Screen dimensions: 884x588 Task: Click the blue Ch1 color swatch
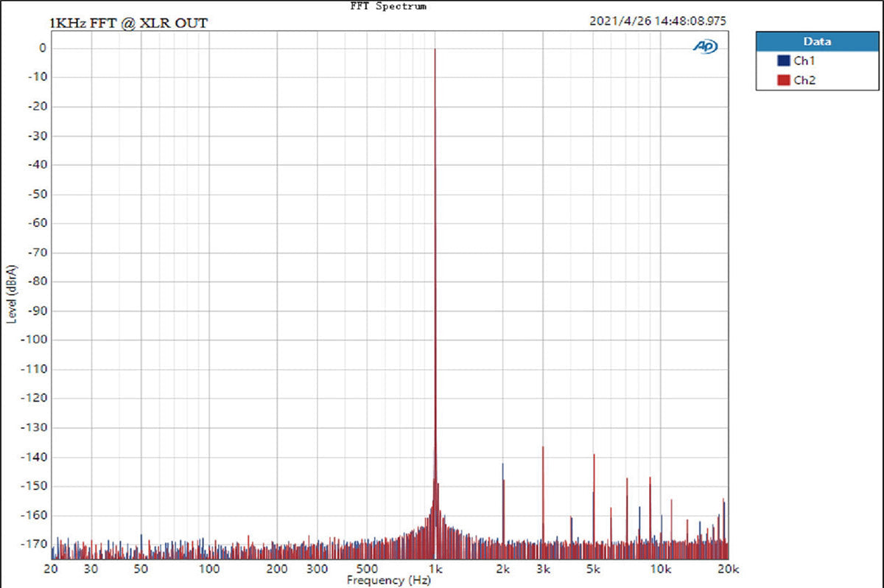pos(783,60)
